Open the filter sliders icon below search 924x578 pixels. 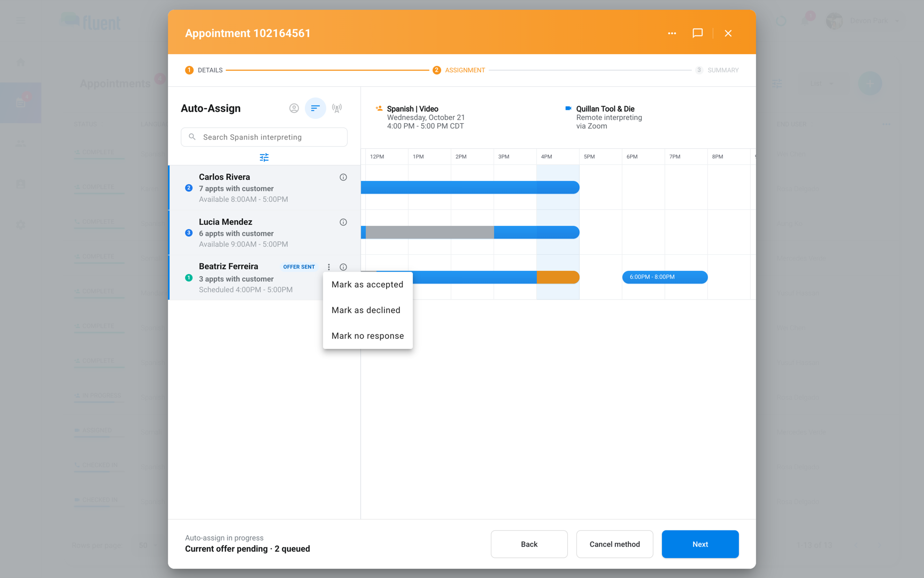coord(264,157)
